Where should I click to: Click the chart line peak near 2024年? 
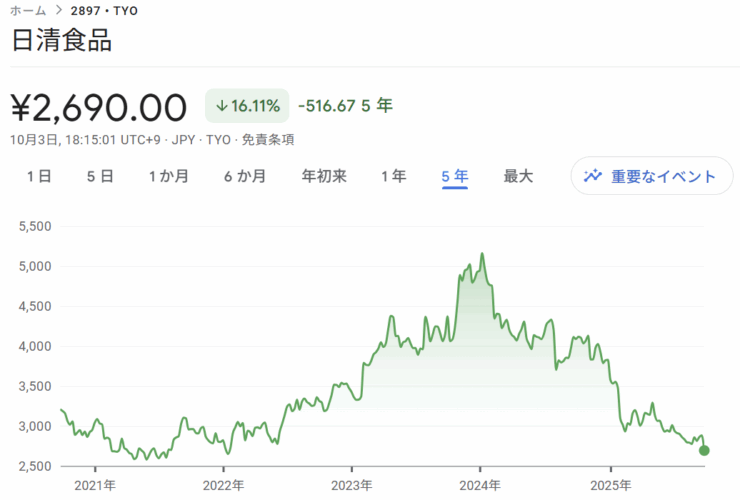(x=482, y=254)
